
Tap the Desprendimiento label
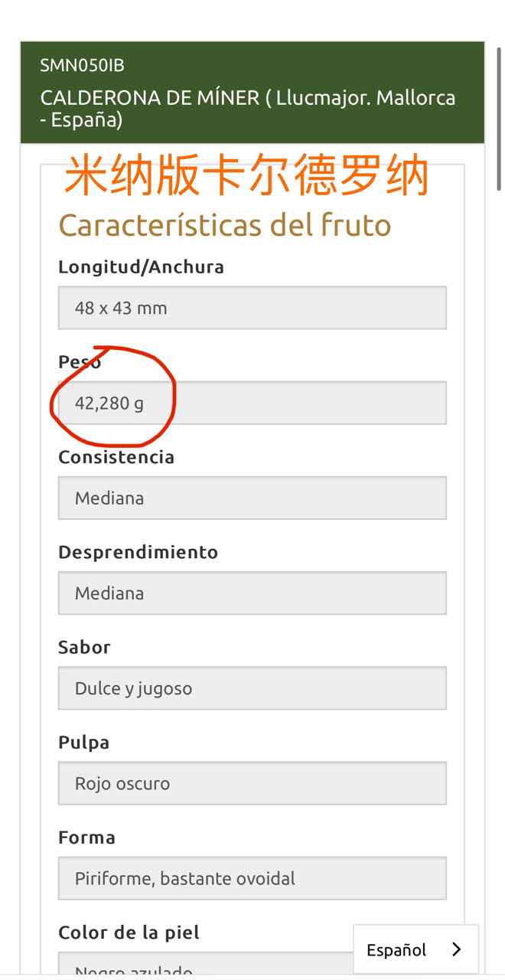click(138, 552)
